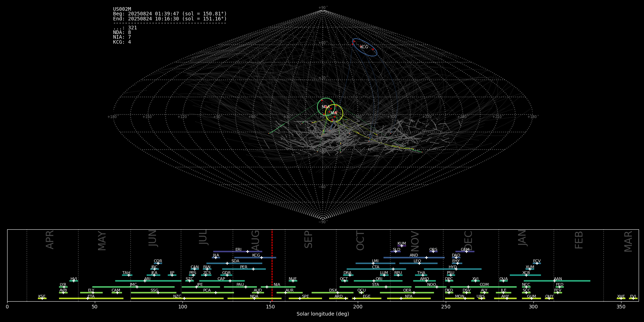Click the 'NDA: 8' count line

122,33
